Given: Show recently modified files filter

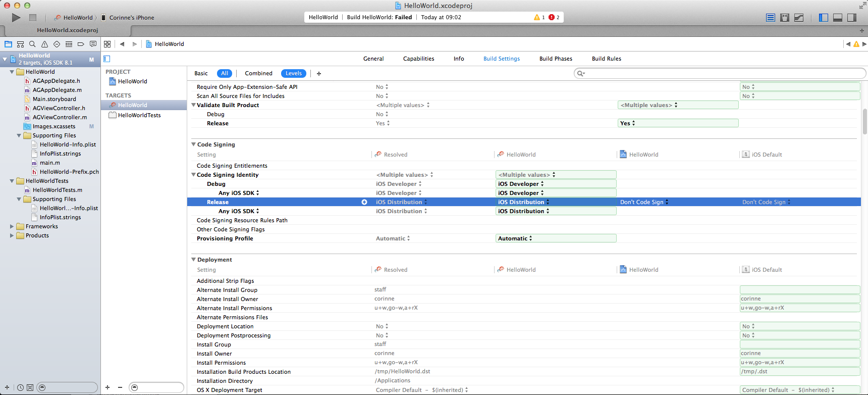Looking at the screenshot, I should click(20, 387).
